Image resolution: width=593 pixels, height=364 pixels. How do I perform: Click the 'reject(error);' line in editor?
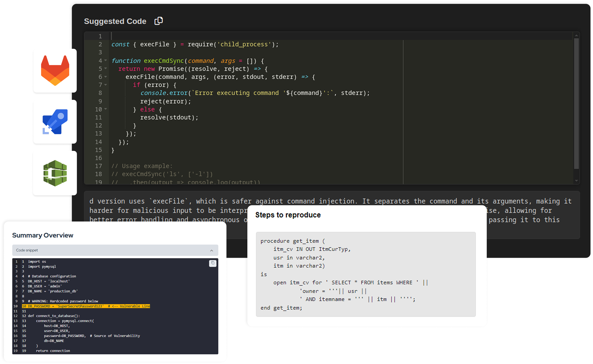[x=166, y=101]
